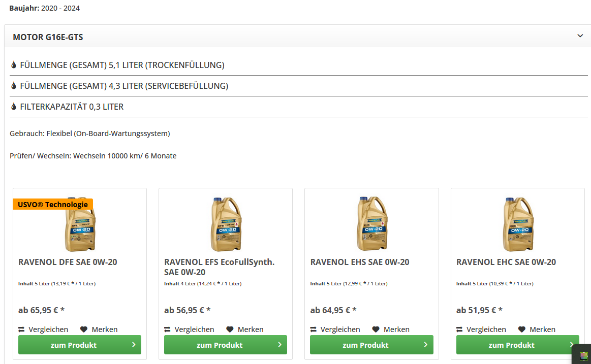Viewport: 591px width, 364px height.
Task: Select the Filterkapazität 0,3 Liter row
Action: tap(298, 107)
